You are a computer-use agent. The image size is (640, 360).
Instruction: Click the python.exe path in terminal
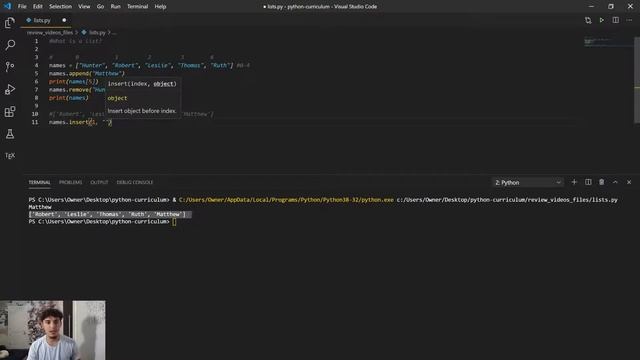(x=287, y=200)
